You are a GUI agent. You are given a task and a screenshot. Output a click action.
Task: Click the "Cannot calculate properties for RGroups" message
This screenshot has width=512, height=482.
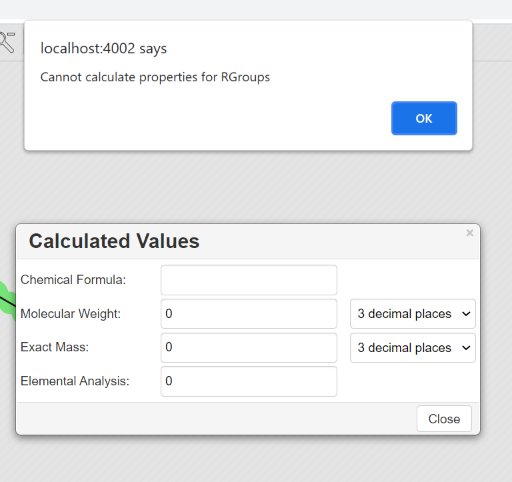pos(155,77)
